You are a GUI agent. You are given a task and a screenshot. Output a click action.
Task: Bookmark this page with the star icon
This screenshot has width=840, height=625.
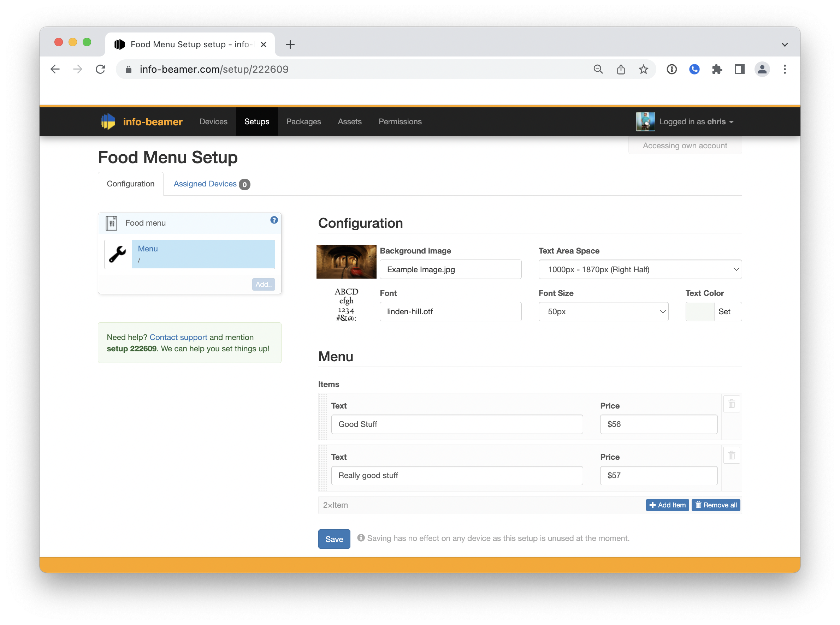tap(643, 70)
